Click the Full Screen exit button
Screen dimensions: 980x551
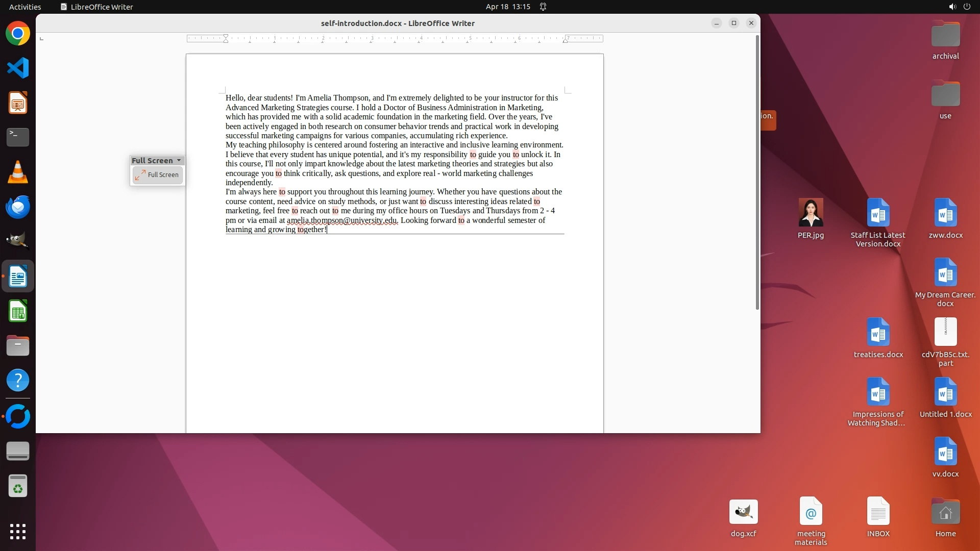(x=157, y=175)
